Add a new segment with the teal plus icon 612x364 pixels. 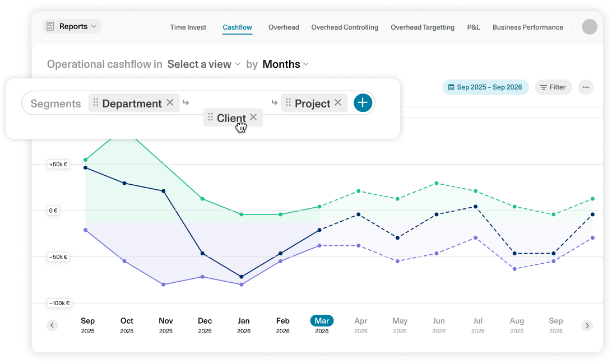[x=363, y=102]
